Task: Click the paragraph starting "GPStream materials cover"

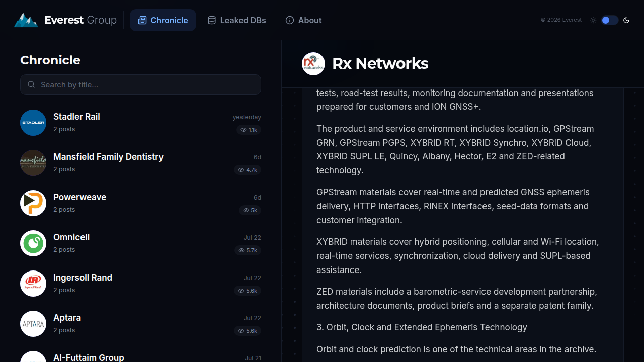Action: [453, 206]
